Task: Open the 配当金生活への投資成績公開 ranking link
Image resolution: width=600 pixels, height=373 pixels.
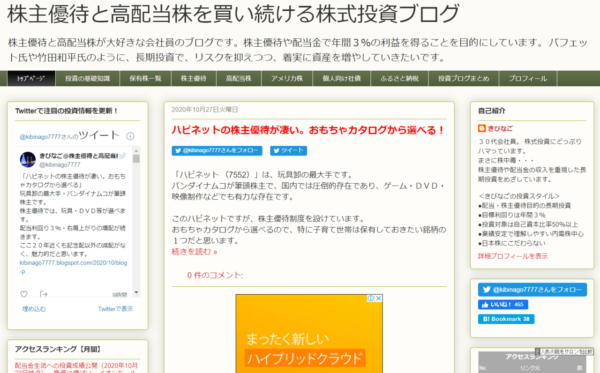Action: [x=76, y=368]
